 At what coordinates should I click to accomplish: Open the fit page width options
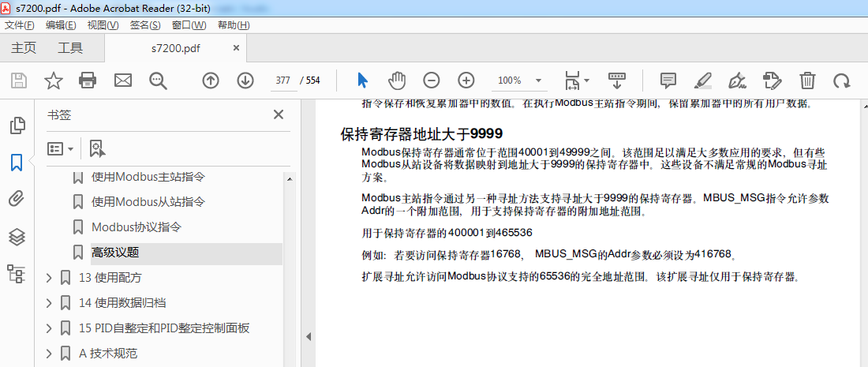click(x=576, y=81)
